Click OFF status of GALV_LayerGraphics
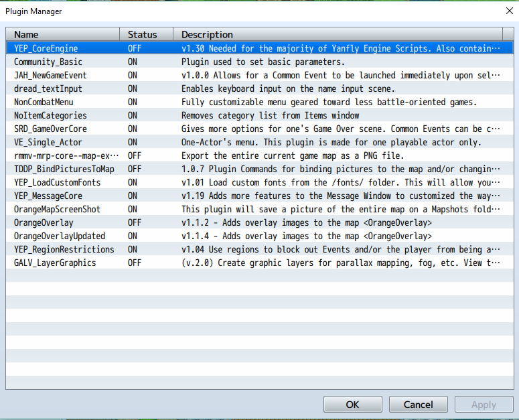This screenshot has height=420, width=519. [135, 263]
